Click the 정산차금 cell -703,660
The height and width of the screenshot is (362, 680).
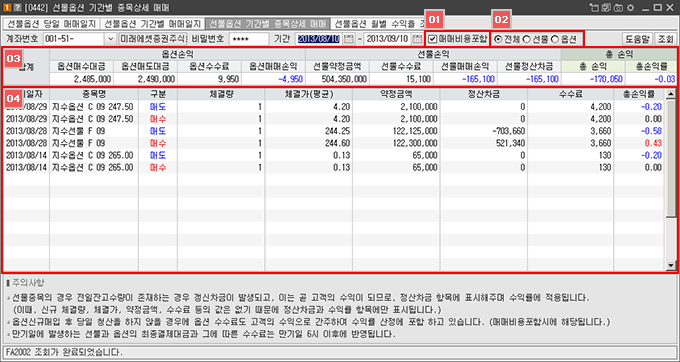(x=484, y=131)
